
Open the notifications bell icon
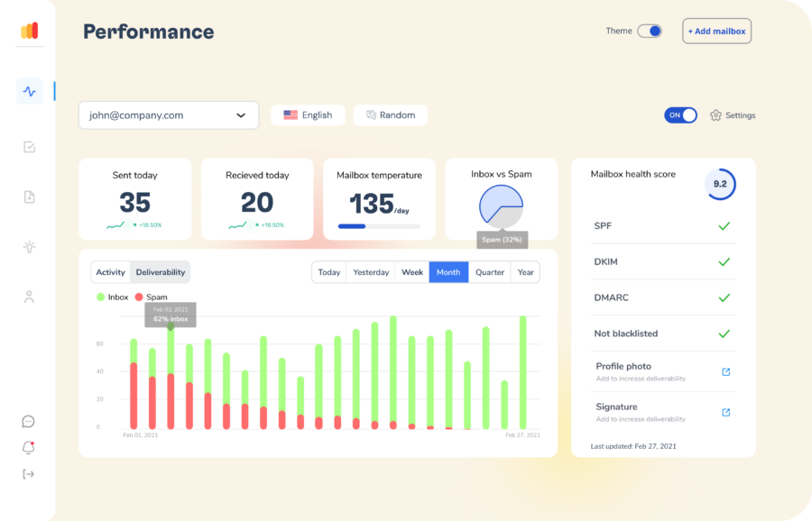(29, 447)
